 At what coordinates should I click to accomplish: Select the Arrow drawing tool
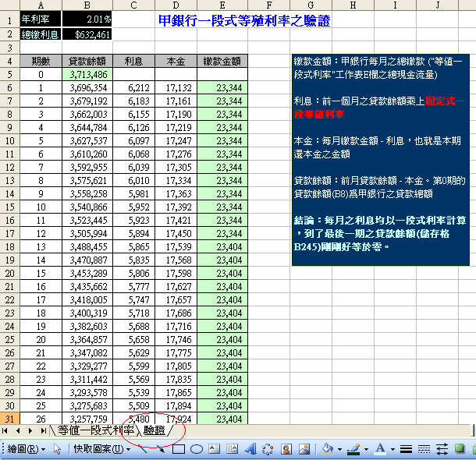point(160,449)
